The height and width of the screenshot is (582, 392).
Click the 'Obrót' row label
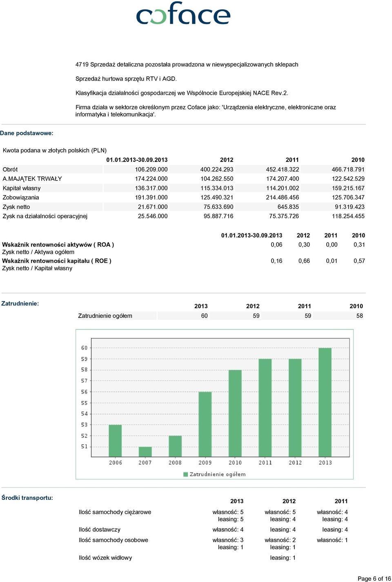point(10,169)
